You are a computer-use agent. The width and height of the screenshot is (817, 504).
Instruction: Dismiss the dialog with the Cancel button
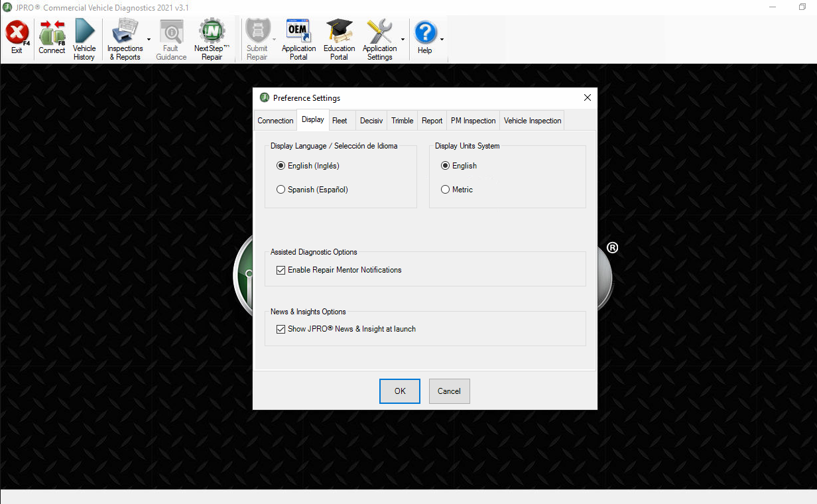click(449, 391)
